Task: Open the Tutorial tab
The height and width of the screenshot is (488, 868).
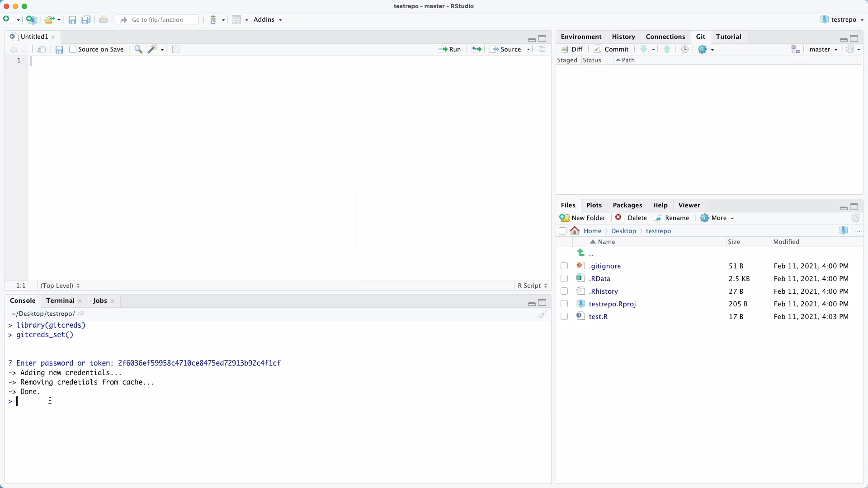Action: click(729, 37)
